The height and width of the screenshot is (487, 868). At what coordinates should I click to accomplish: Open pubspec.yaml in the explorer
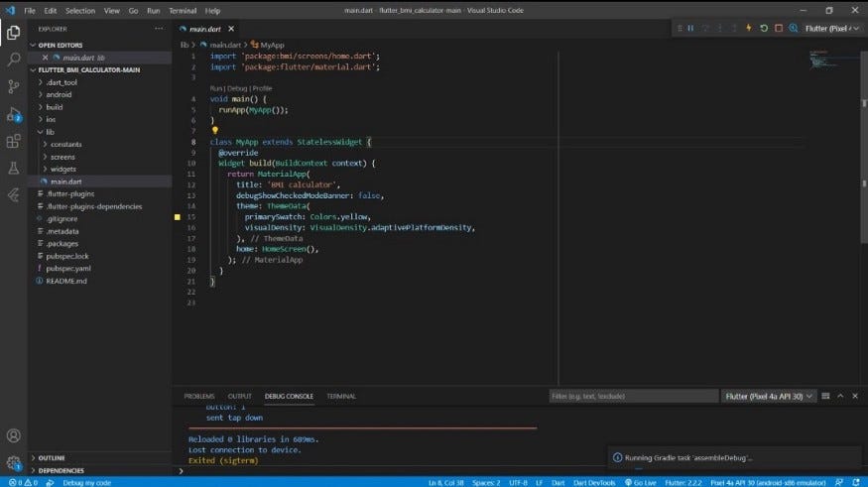tap(68, 269)
